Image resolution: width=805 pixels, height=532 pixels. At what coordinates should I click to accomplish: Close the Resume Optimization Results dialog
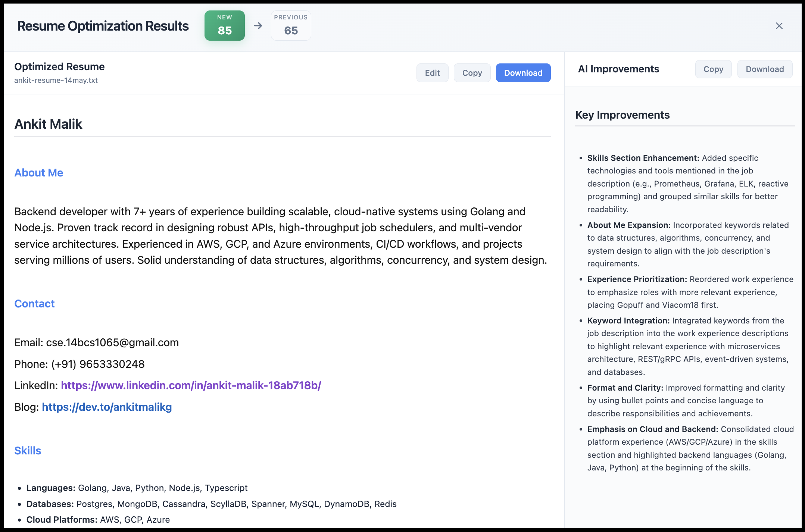click(779, 26)
